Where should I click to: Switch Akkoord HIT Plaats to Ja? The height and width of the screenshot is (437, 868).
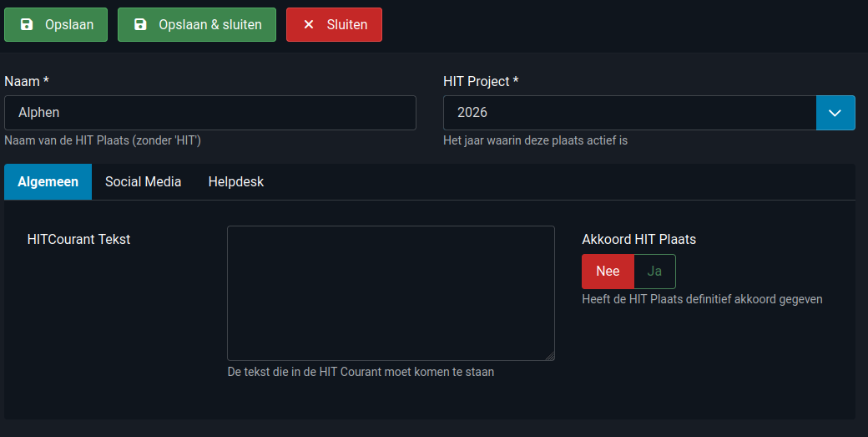[654, 272]
